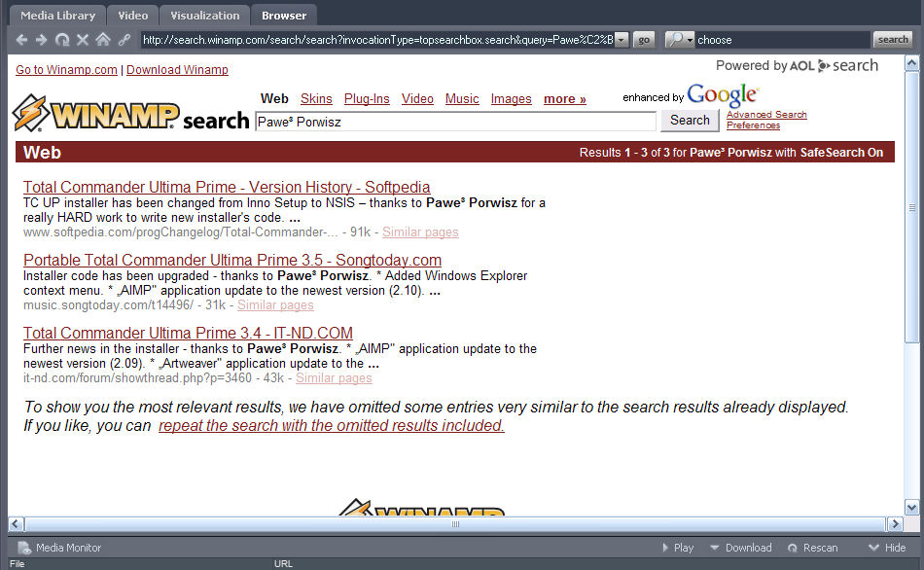Click the vertical scrollbar down arrow
This screenshot has height=570, width=924.
tap(911, 507)
